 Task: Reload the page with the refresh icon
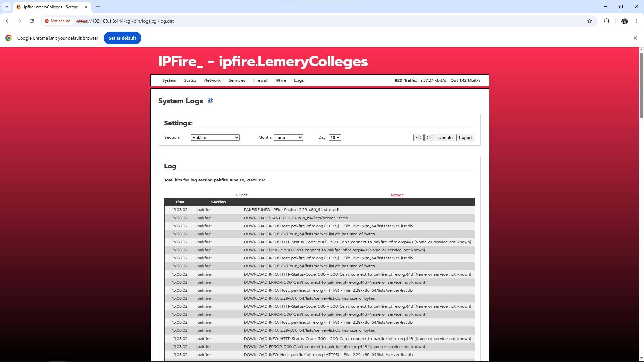[x=32, y=21]
